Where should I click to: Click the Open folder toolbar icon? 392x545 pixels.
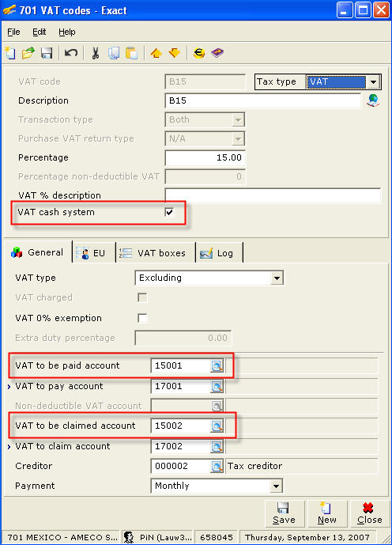click(x=28, y=53)
